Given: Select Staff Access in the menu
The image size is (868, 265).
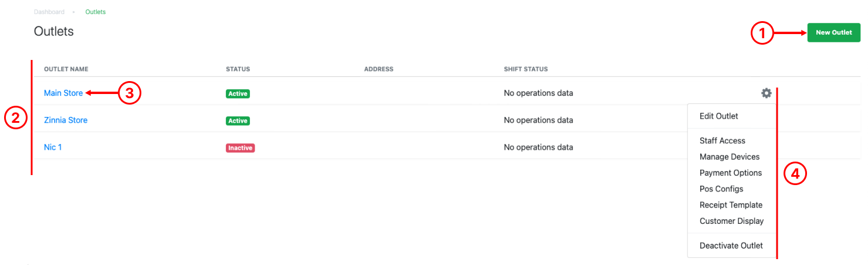Looking at the screenshot, I should pos(722,140).
